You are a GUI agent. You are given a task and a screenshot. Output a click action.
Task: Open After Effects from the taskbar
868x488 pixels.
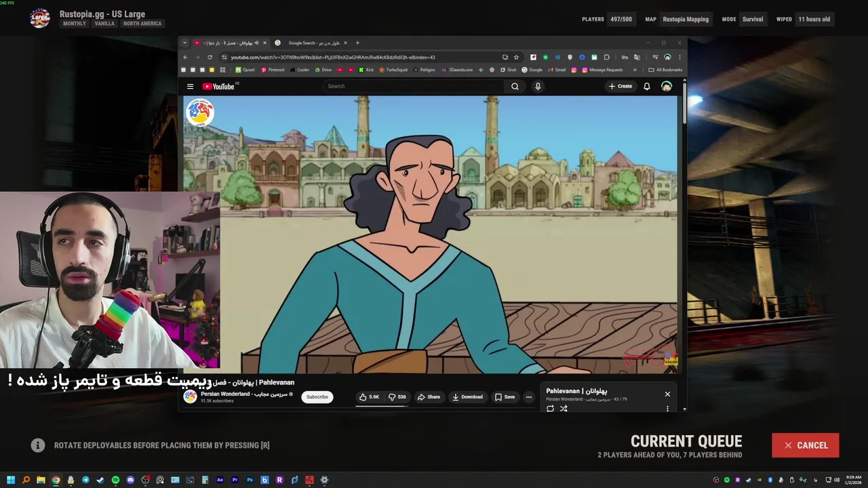(220, 480)
